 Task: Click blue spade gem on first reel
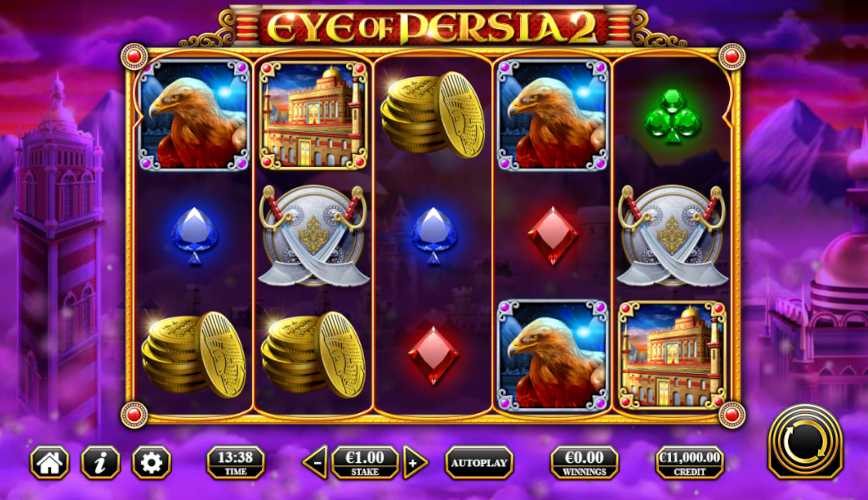194,235
